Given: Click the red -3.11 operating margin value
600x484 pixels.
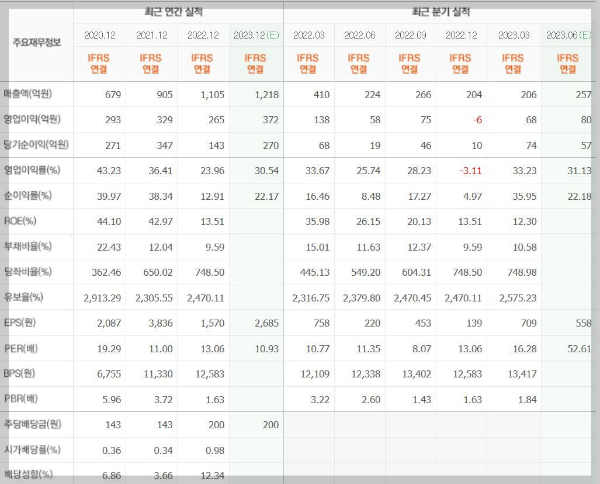Looking at the screenshot, I should point(470,171).
